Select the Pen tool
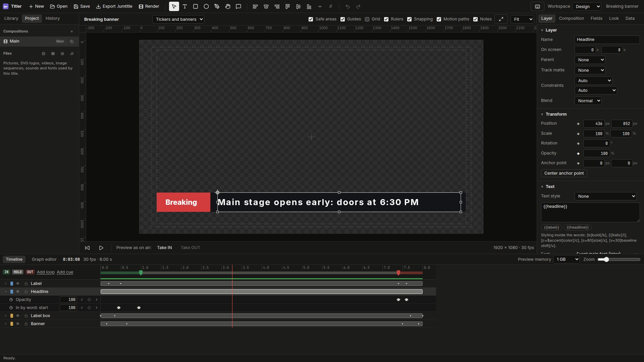Image resolution: width=644 pixels, height=362 pixels. pos(217,6)
